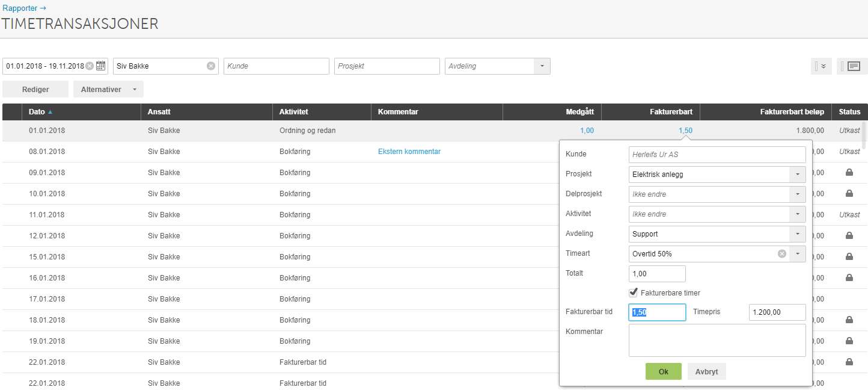The width and height of the screenshot is (868, 390).
Task: Sort table by Aktivitet column header
Action: click(x=322, y=112)
